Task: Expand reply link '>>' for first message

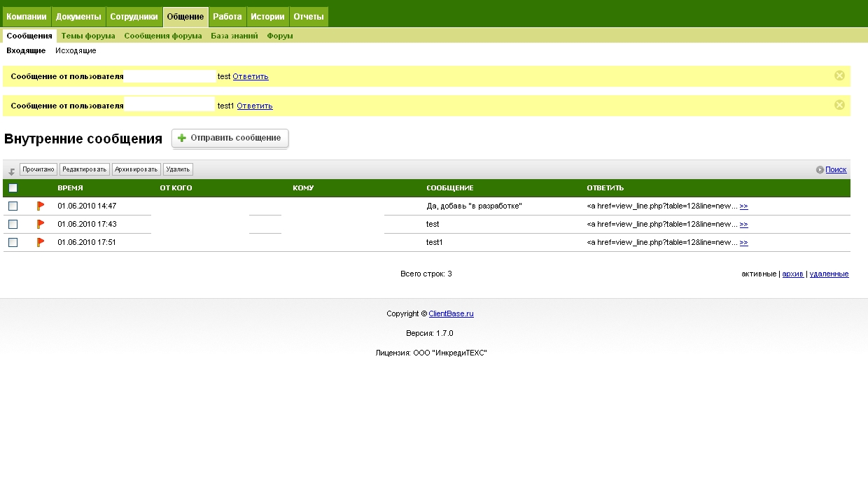Action: pyautogui.click(x=743, y=206)
